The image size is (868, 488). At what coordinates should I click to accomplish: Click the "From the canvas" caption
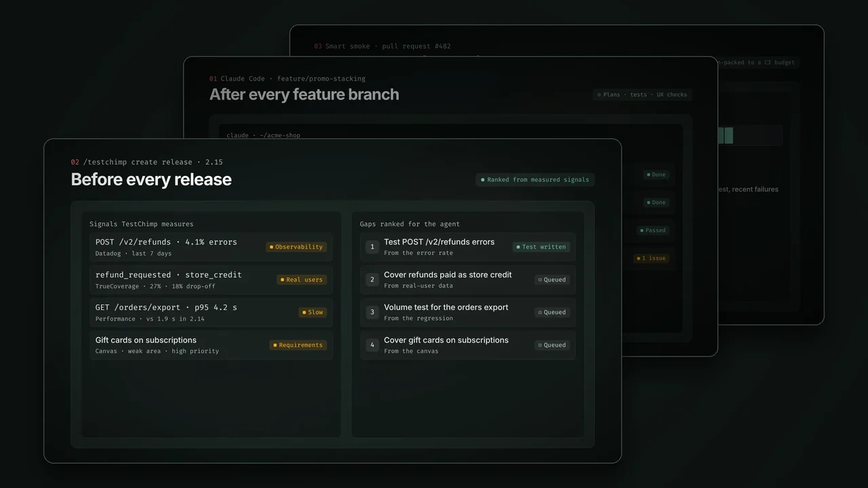(x=411, y=351)
